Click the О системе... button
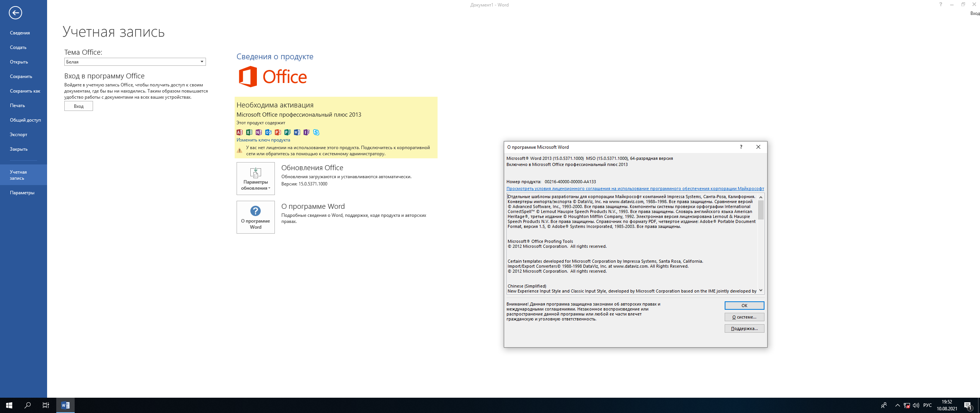This screenshot has height=413, width=980. pyautogui.click(x=744, y=317)
